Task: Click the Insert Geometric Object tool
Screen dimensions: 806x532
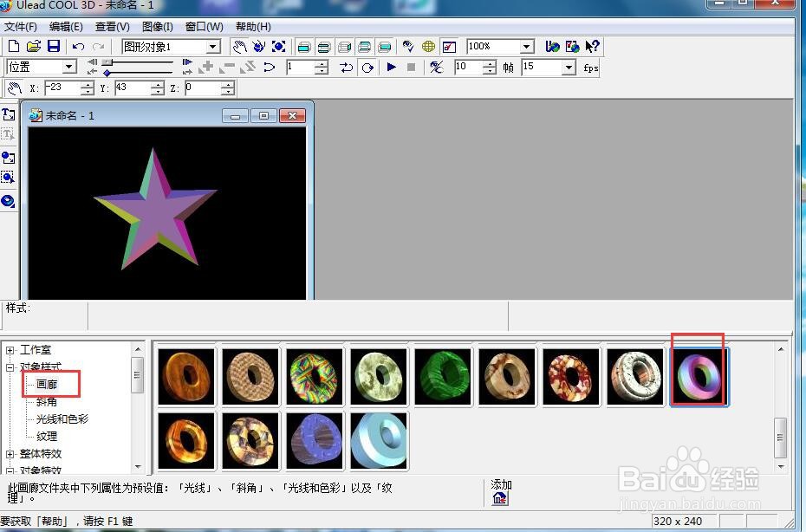Action: (x=8, y=200)
